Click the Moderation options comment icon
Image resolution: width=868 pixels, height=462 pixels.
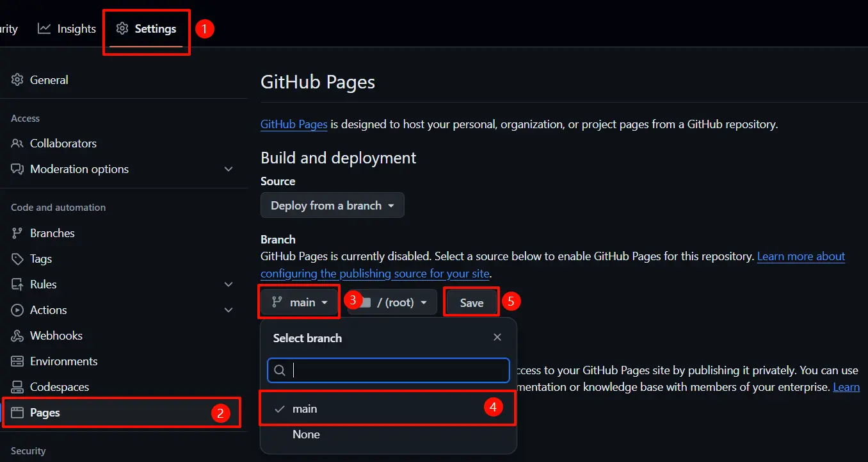(17, 169)
